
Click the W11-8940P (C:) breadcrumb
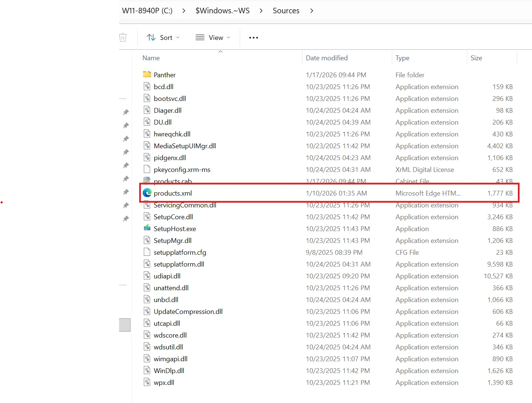point(147,11)
